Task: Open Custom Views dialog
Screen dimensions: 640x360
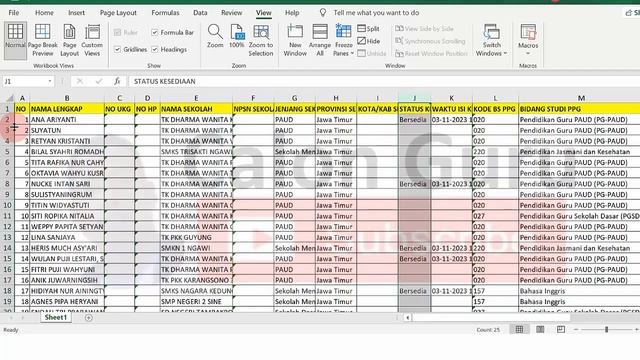Action: tap(92, 40)
